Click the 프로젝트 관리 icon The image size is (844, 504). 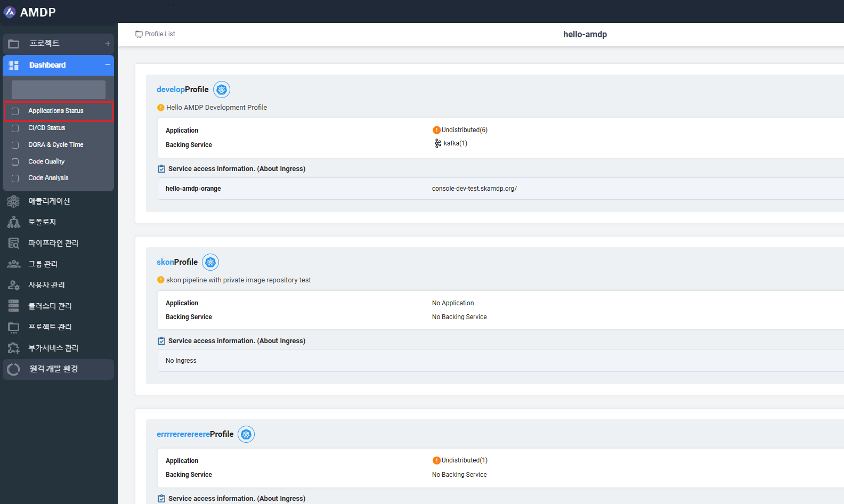click(x=13, y=327)
